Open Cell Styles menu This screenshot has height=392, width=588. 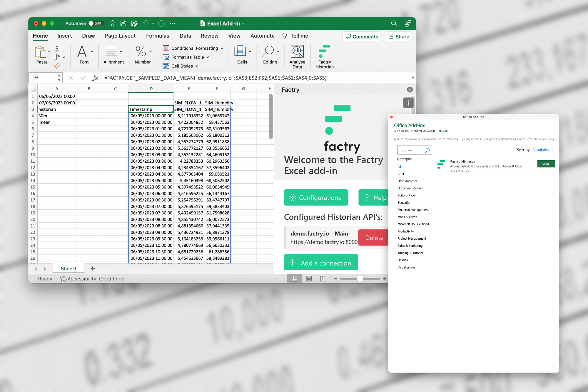point(181,66)
